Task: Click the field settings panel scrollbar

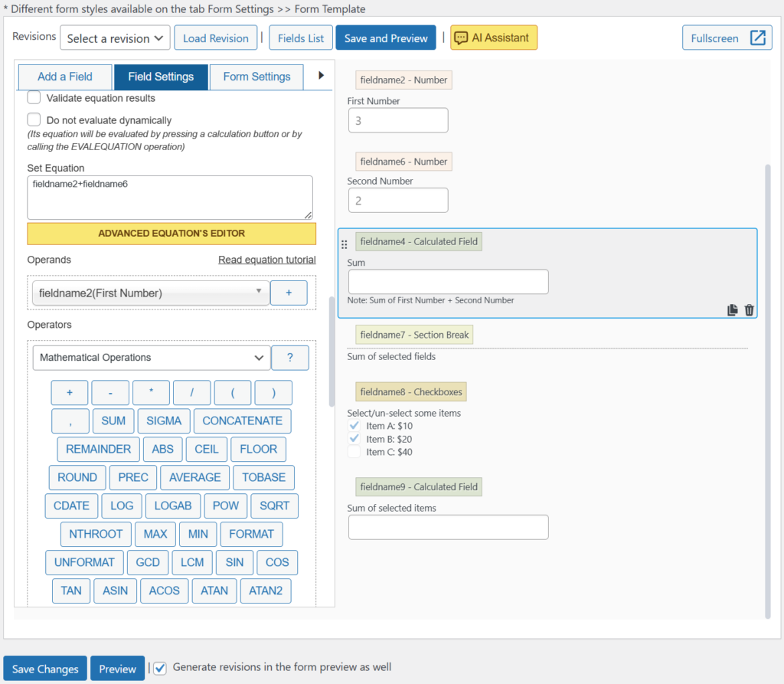Action: (332, 352)
